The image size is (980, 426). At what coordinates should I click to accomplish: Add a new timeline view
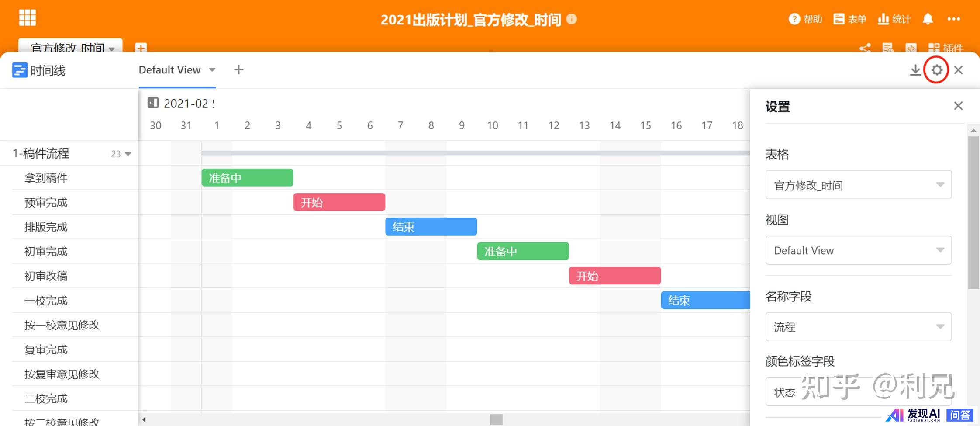239,69
